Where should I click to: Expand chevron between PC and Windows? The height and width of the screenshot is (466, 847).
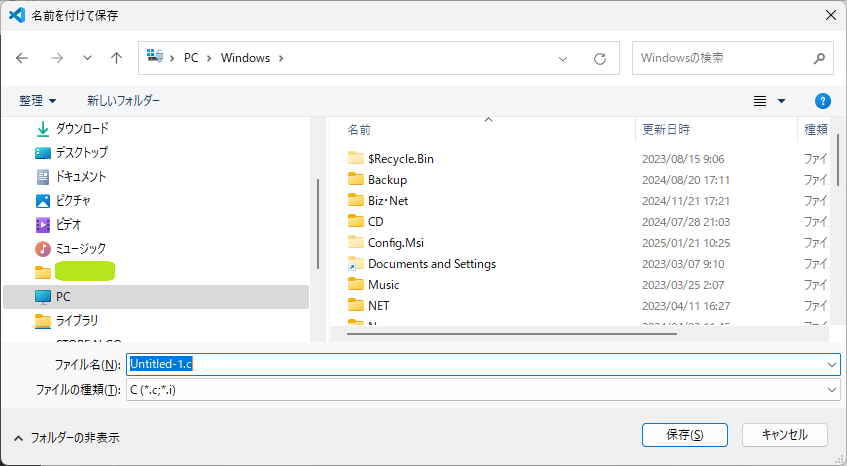click(209, 58)
